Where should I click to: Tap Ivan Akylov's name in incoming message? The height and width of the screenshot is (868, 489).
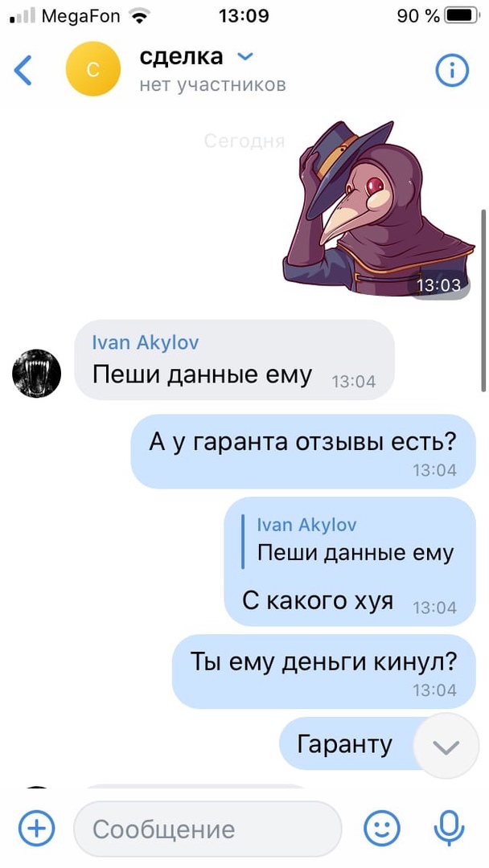146,342
